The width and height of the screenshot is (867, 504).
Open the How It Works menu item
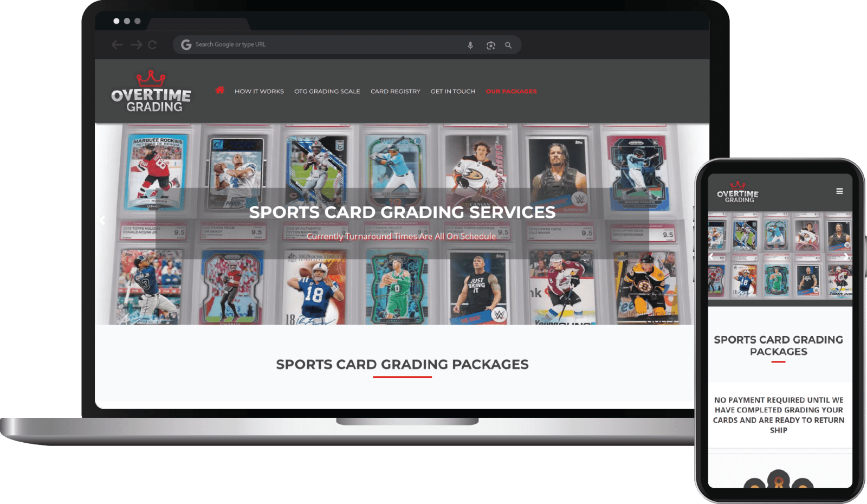click(x=259, y=92)
